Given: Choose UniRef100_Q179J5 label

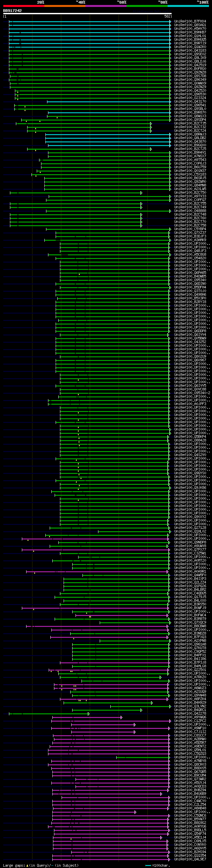Looking at the screenshot, I should pos(190,597).
